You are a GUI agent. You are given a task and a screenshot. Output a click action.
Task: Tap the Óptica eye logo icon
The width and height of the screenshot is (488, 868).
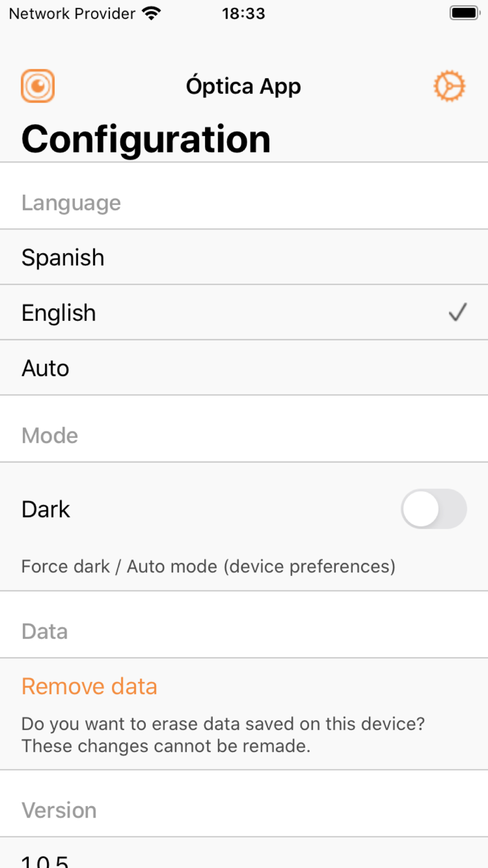38,86
